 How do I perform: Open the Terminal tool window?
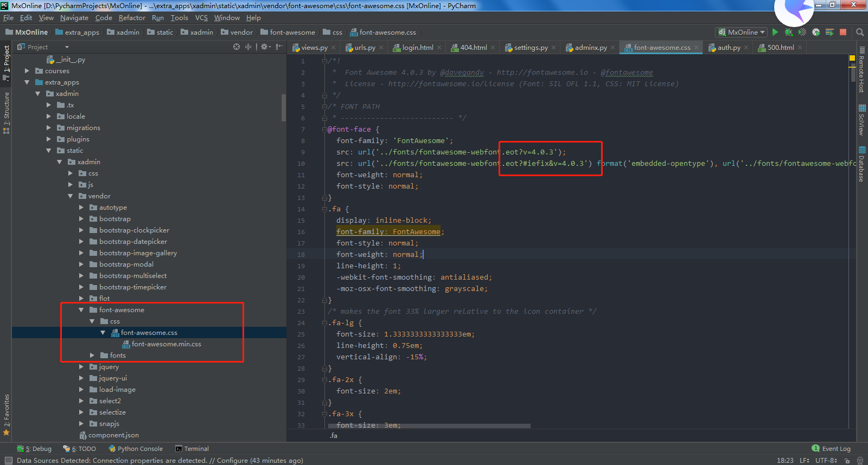pos(192,449)
